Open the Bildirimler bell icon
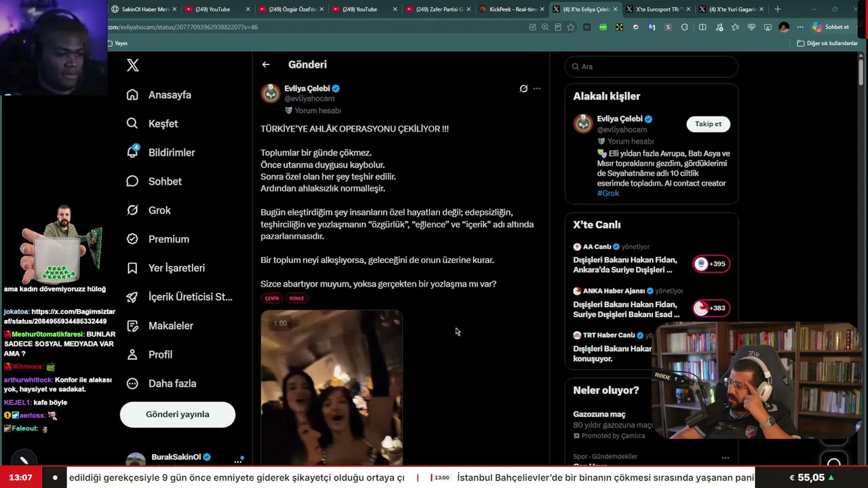The width and height of the screenshot is (868, 488). [132, 152]
